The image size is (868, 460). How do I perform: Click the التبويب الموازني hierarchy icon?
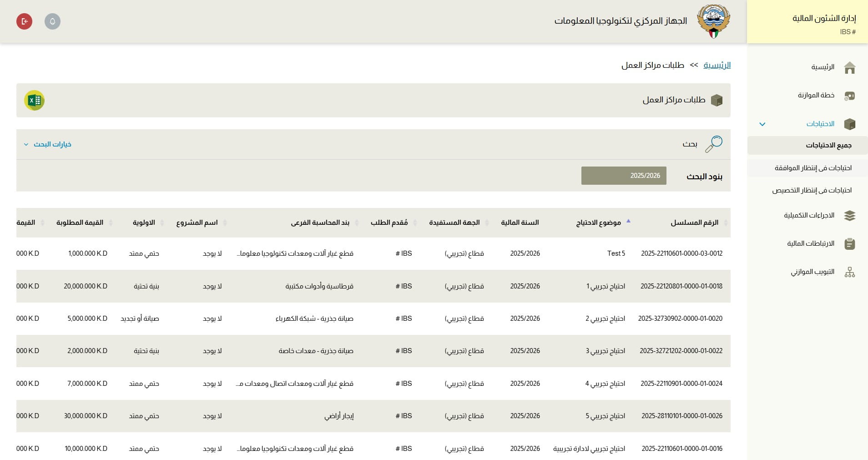[x=850, y=272]
